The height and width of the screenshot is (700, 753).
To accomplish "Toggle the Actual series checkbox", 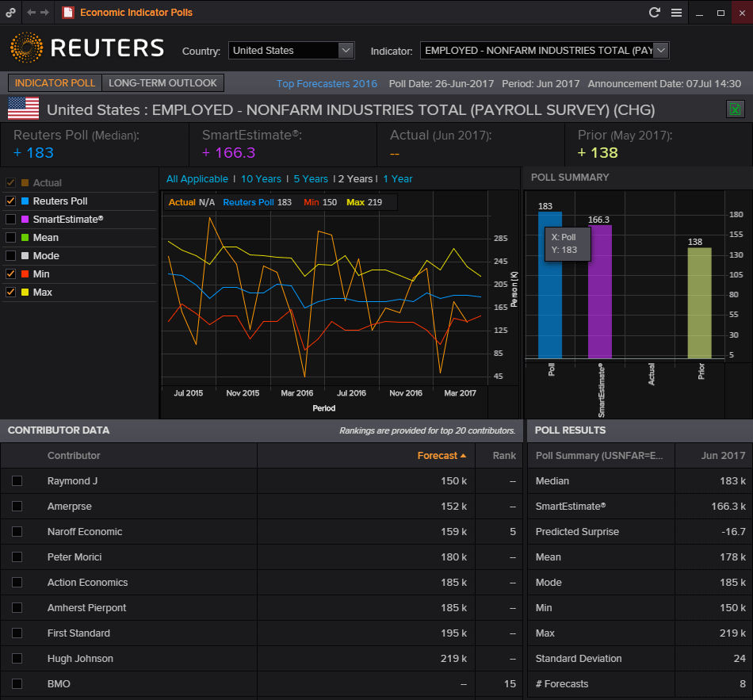I will click(10, 182).
